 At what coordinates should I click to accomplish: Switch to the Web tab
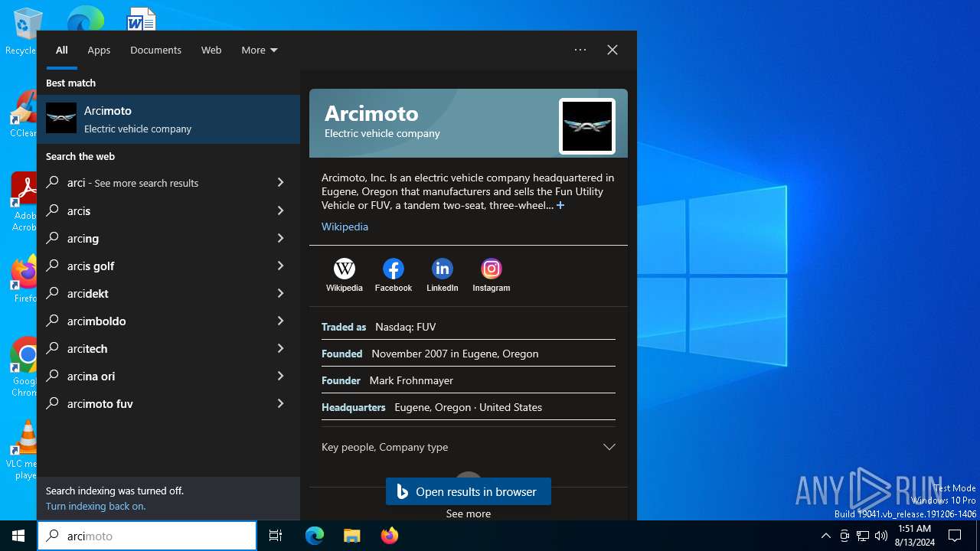tap(211, 50)
